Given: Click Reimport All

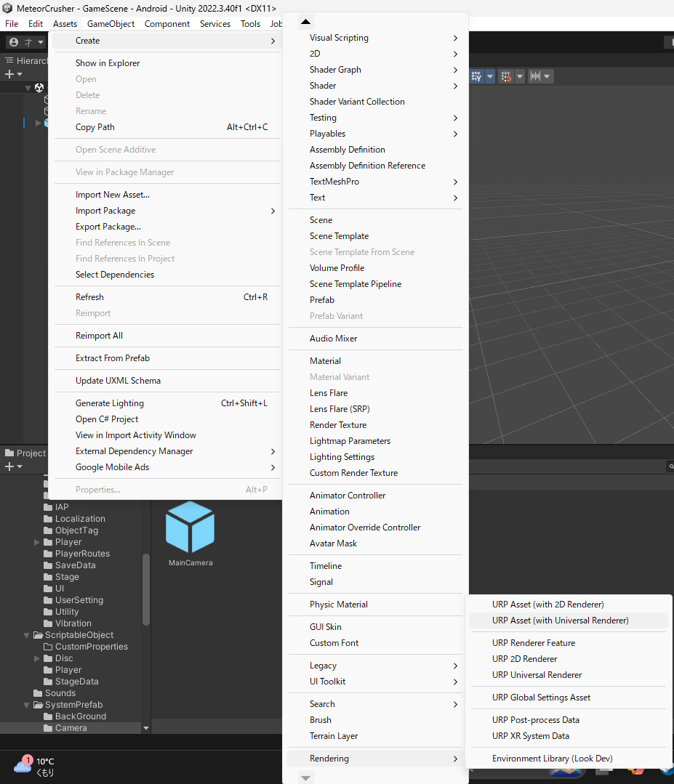Looking at the screenshot, I should pos(167,336).
